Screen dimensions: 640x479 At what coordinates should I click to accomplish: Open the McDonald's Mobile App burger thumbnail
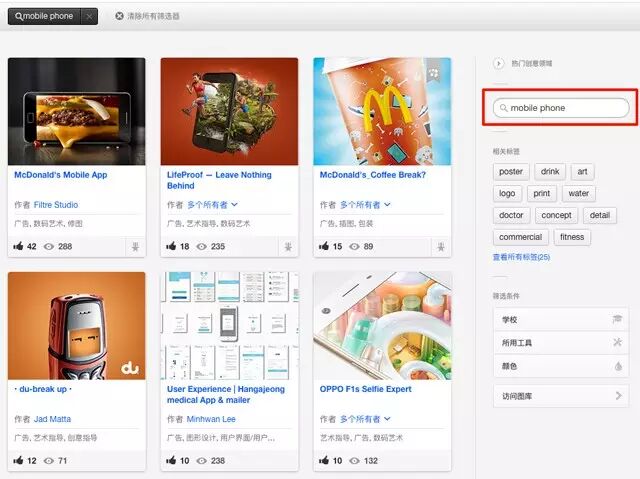[x=76, y=111]
